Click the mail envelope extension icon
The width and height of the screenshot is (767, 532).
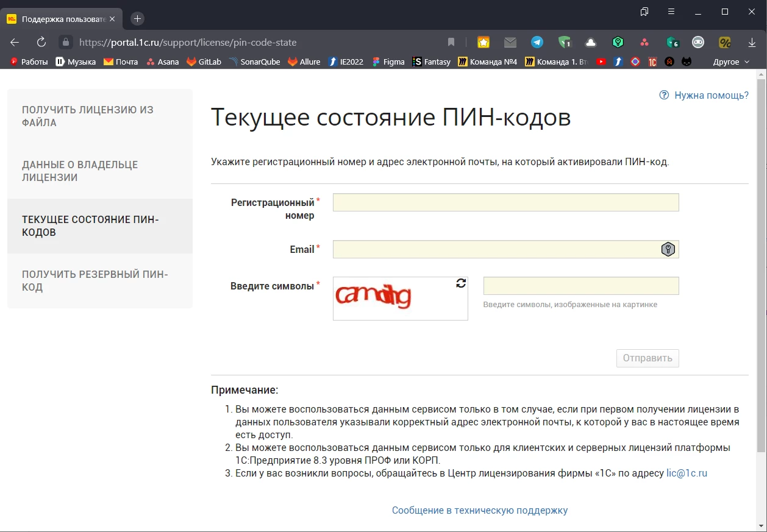(510, 42)
